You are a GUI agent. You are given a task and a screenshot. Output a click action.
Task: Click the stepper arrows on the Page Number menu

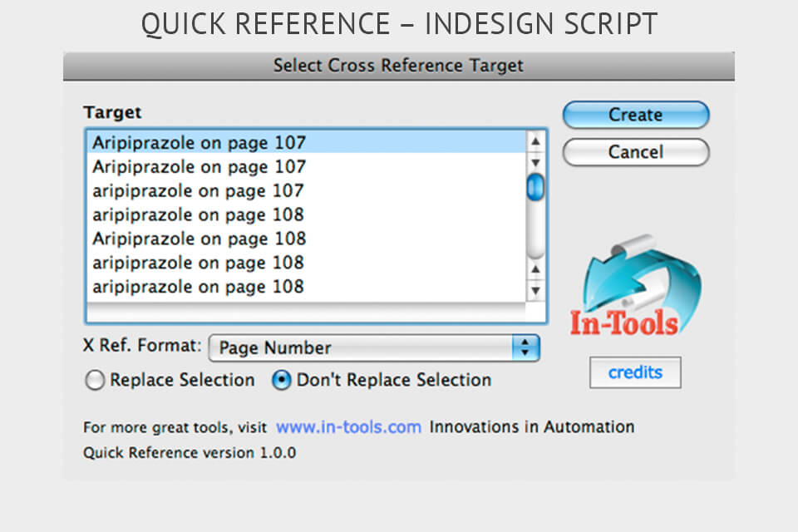[x=524, y=347]
